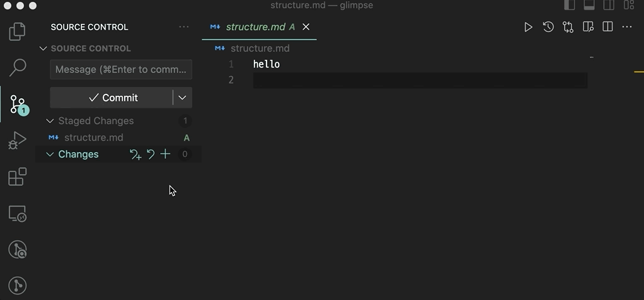Toggle primary sidebar layout button
This screenshot has height=300, width=644.
(x=570, y=6)
